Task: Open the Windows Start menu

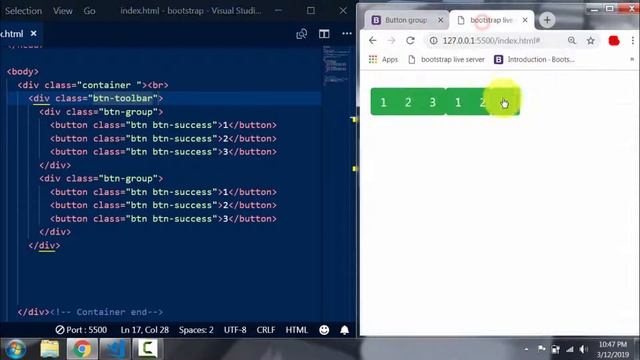Action: pos(16,349)
